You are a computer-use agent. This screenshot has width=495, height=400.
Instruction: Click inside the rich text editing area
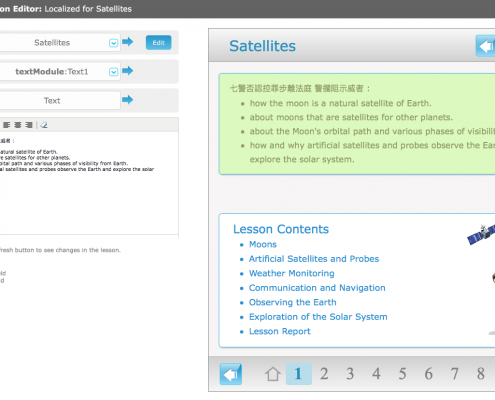(x=89, y=183)
